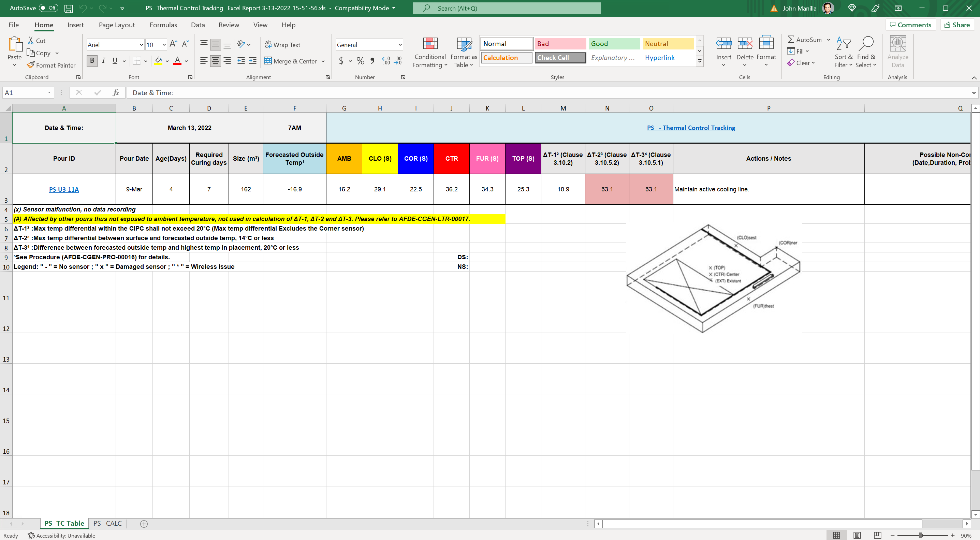Toggle the AutoSave switch
The height and width of the screenshot is (540, 980).
point(48,8)
